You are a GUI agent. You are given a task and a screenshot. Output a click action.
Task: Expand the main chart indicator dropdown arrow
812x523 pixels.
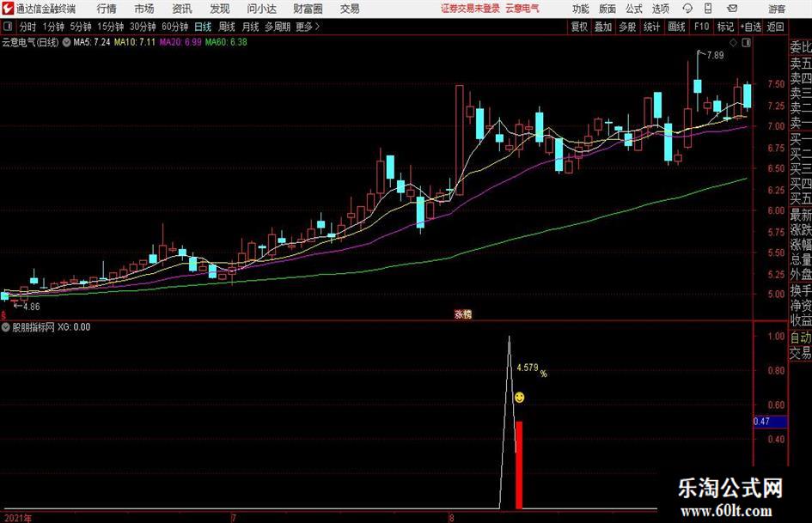tap(66, 42)
